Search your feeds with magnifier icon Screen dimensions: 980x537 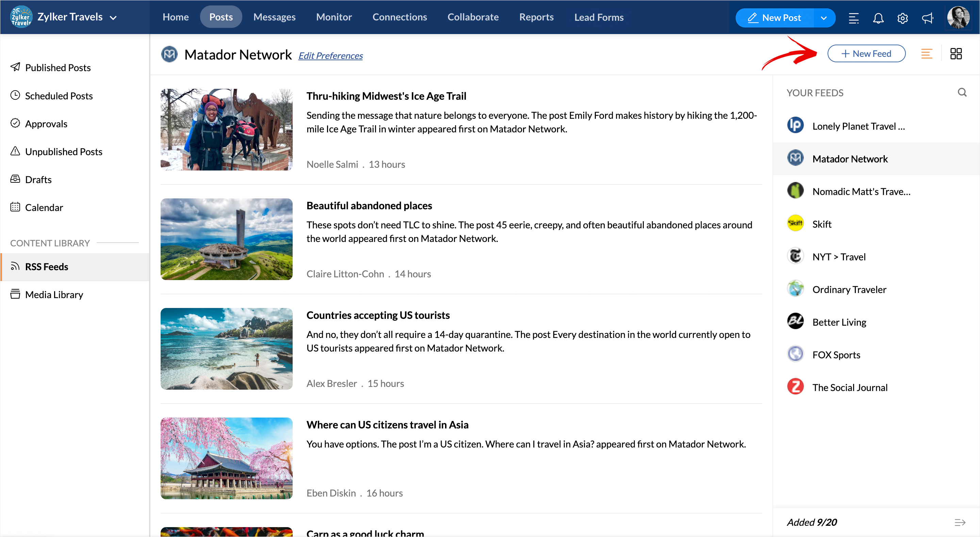tap(962, 93)
